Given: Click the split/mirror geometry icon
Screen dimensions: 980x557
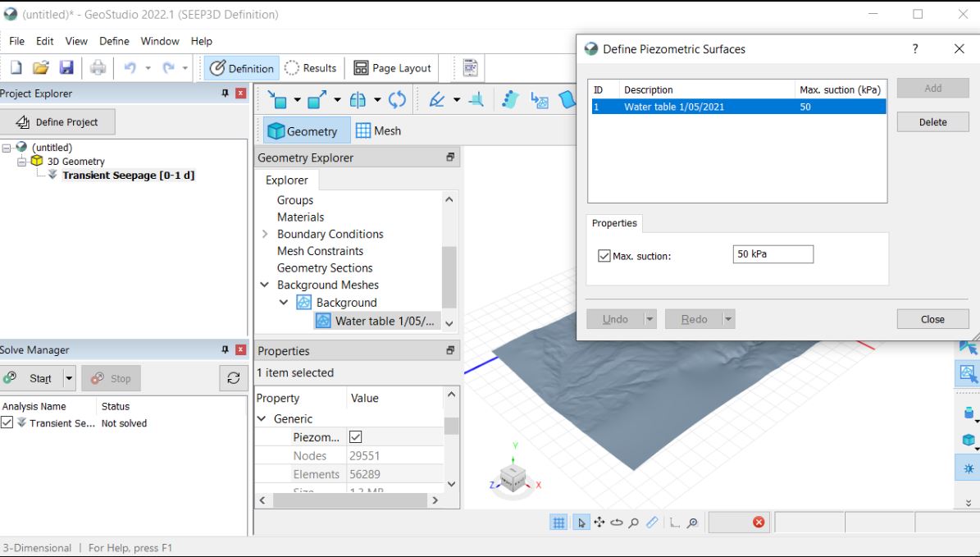Looking at the screenshot, I should (358, 99).
